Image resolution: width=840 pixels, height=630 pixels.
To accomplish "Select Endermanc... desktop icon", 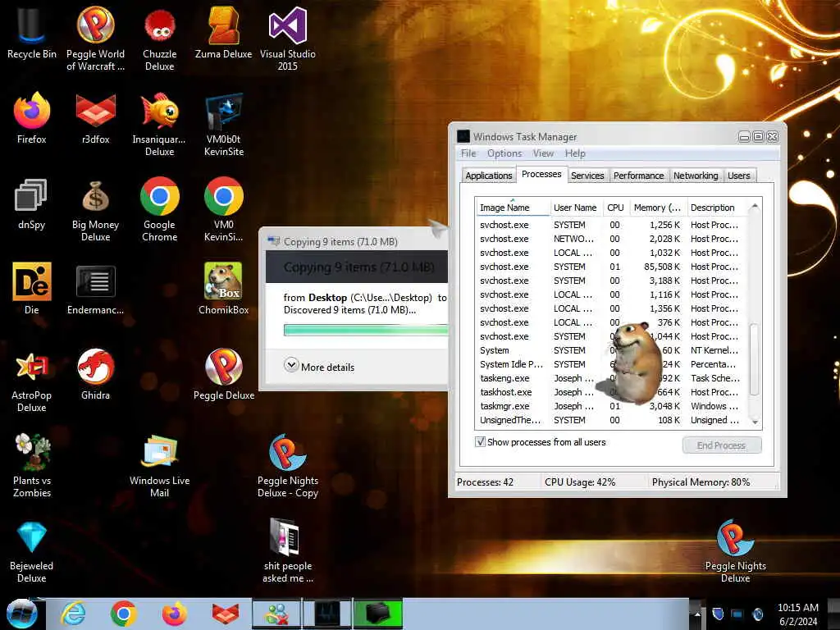I will (x=95, y=289).
